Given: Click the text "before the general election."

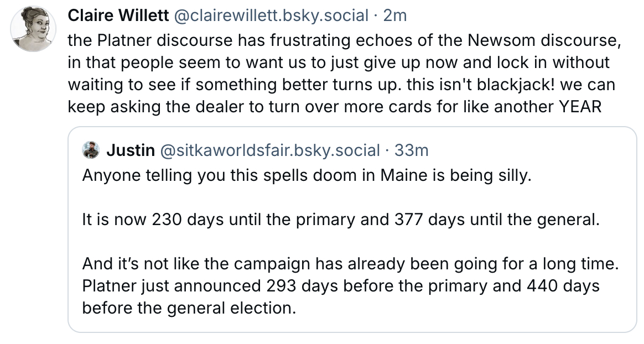Looking at the screenshot, I should (x=189, y=307).
